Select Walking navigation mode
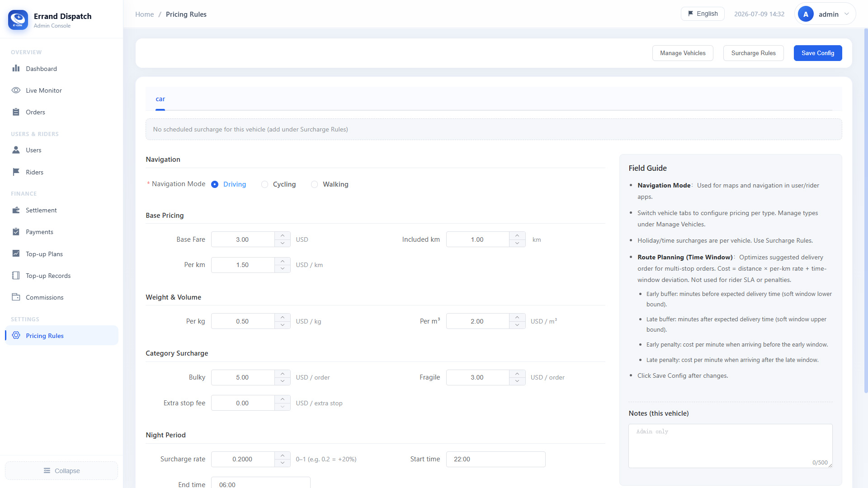 (x=330, y=184)
